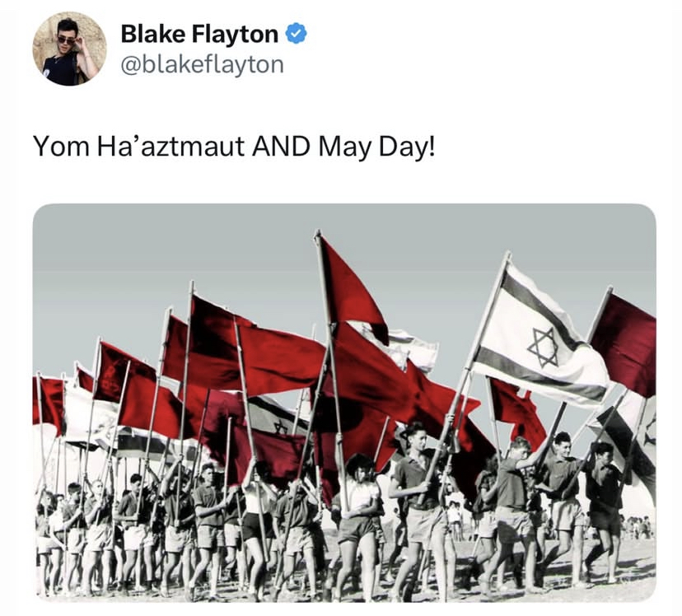This screenshot has height=616, width=682.
Task: Click the blue verified checkmark badge
Action: [x=297, y=34]
